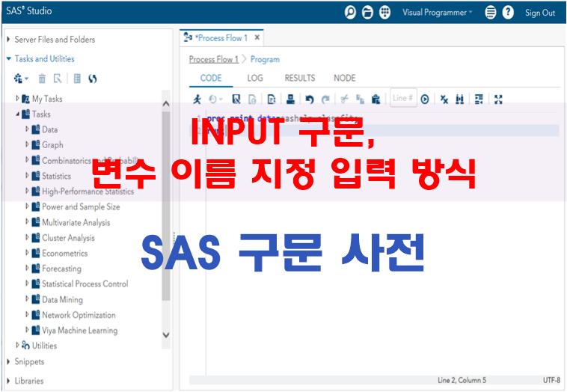Switch to the RESULTS tab
This screenshot has width=567, height=392.
pyautogui.click(x=300, y=78)
